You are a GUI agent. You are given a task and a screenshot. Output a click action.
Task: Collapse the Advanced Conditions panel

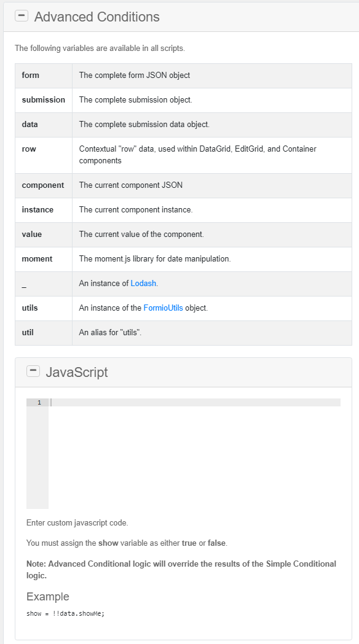(x=22, y=16)
